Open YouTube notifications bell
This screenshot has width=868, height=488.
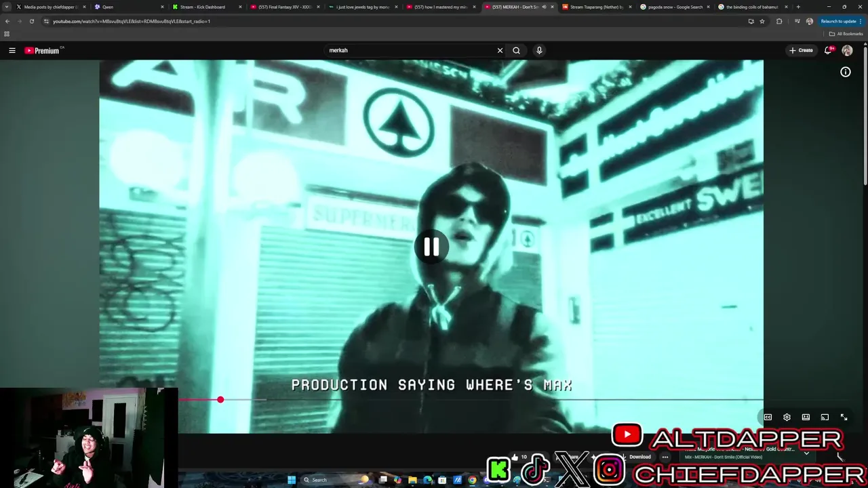828,50
